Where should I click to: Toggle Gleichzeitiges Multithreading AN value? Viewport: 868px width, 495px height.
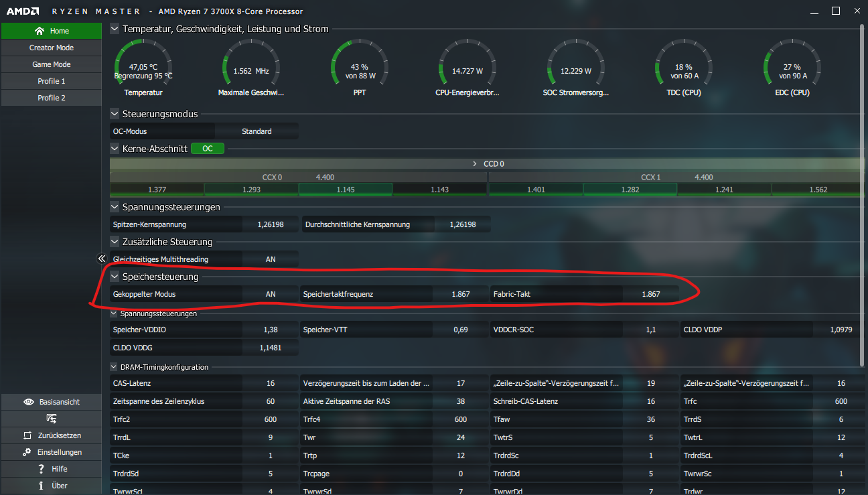point(271,259)
